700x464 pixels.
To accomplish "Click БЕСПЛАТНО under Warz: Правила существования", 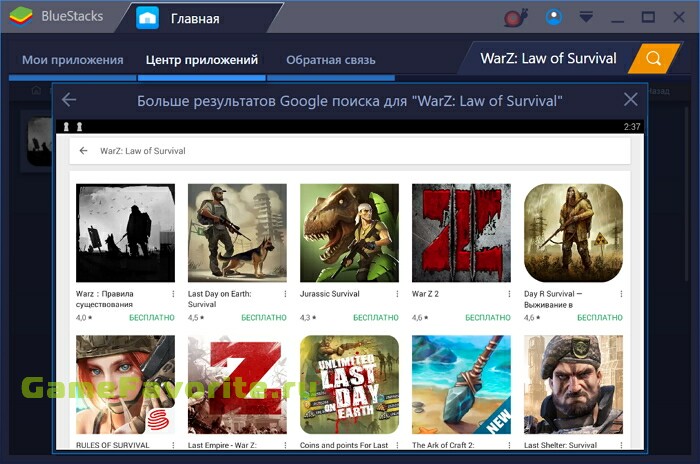I will [152, 318].
